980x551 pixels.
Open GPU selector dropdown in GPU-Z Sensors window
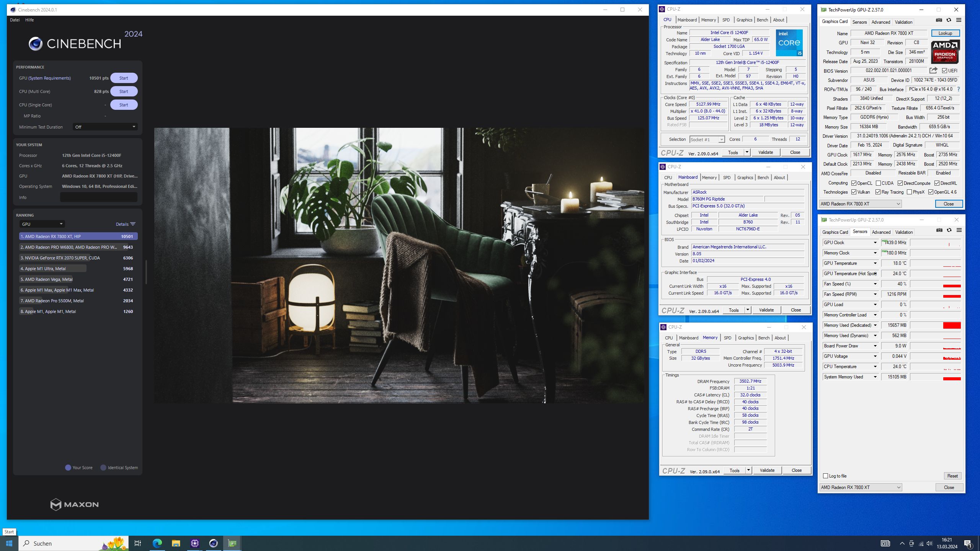pos(861,487)
